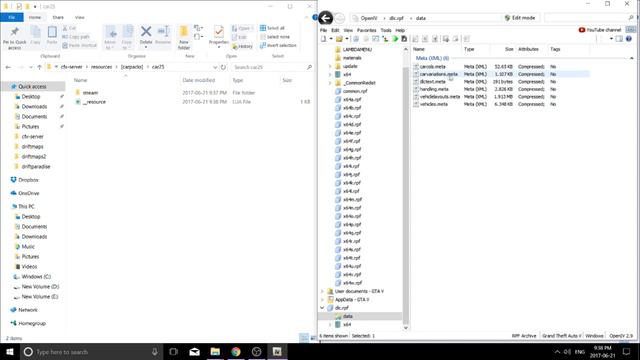This screenshot has height=360, width=640.
Task: Click Invert selection in ribbon
Action: (278, 45)
